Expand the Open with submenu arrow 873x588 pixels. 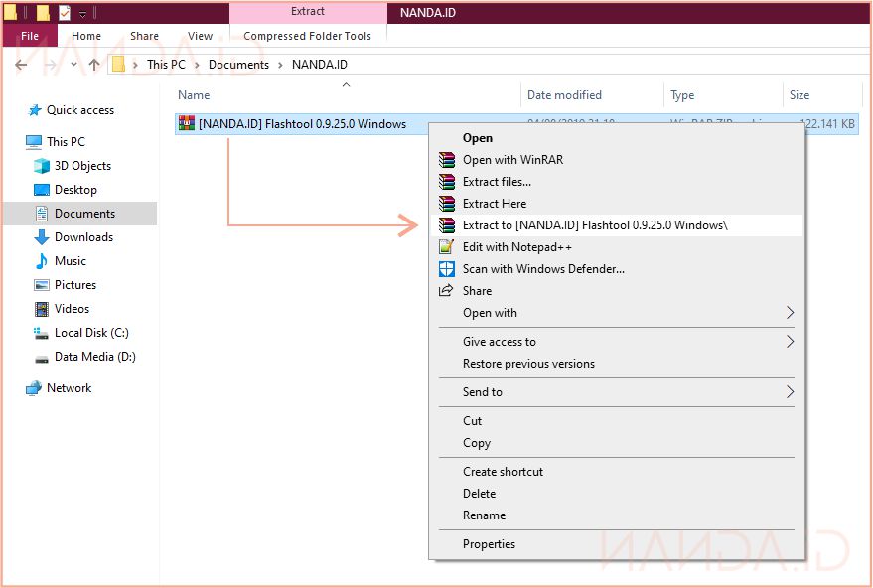click(790, 313)
